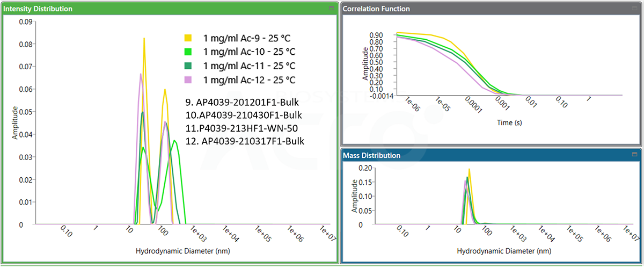
Task: Select the Intensity Distribution panel title
Action: point(38,9)
